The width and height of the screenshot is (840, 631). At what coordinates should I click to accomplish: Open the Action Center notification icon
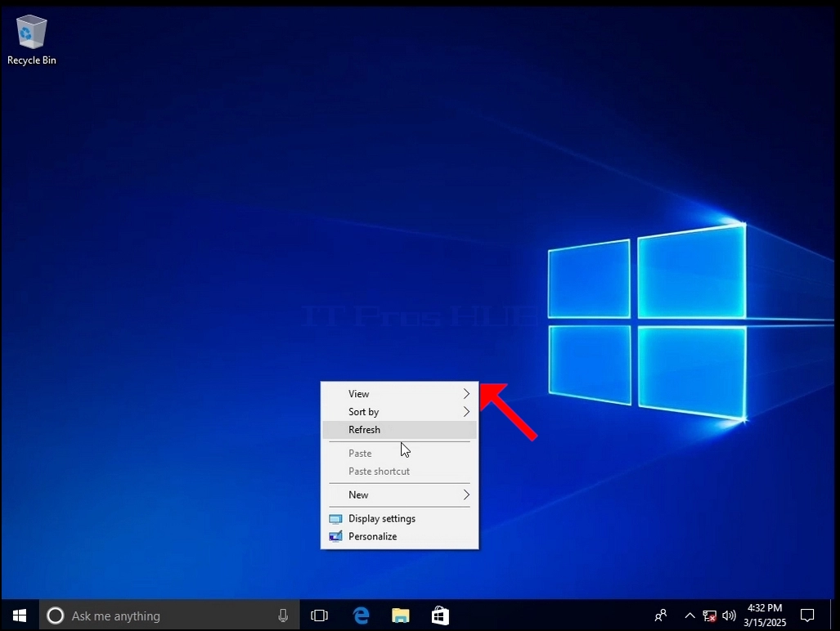[x=806, y=615]
